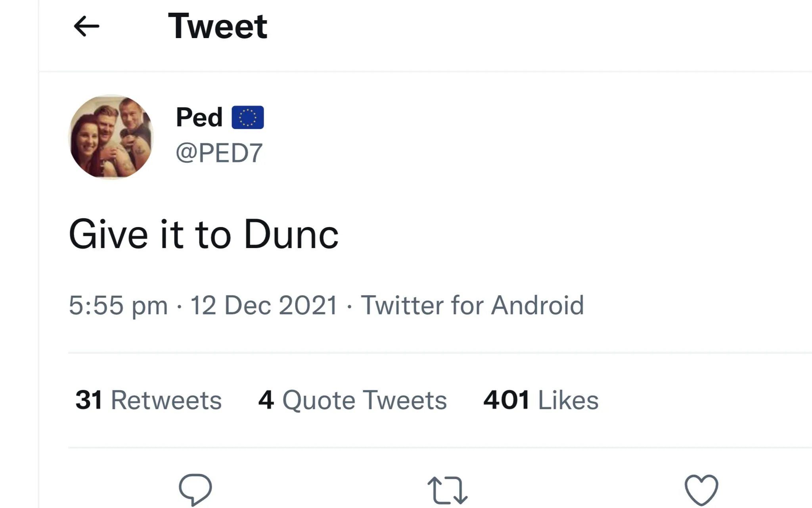The height and width of the screenshot is (508, 812).
Task: Click the "Tweet" page header title
Action: click(218, 26)
